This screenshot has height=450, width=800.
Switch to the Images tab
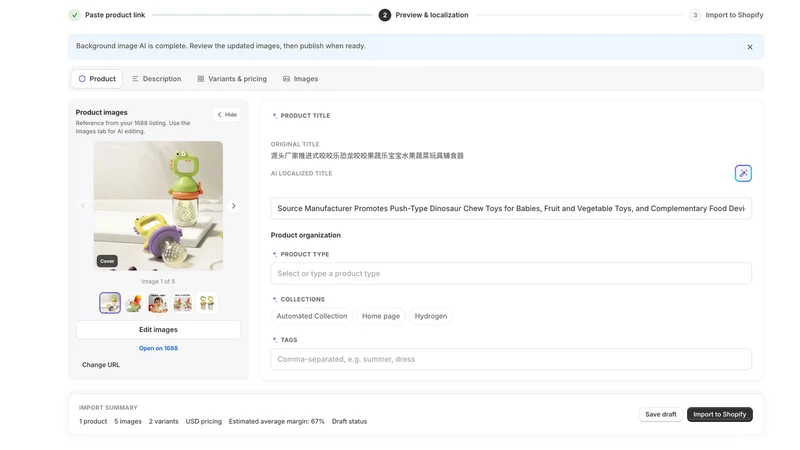coord(301,79)
